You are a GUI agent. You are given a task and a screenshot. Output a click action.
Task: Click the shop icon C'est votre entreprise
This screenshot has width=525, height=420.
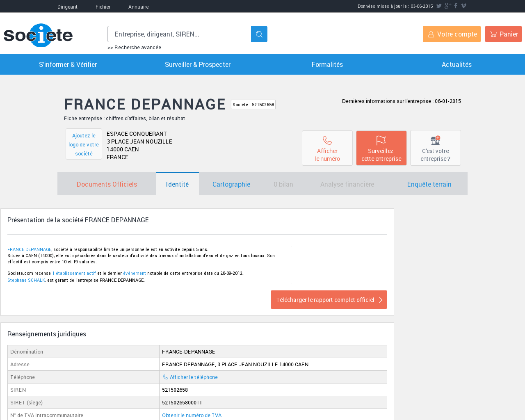point(435,140)
